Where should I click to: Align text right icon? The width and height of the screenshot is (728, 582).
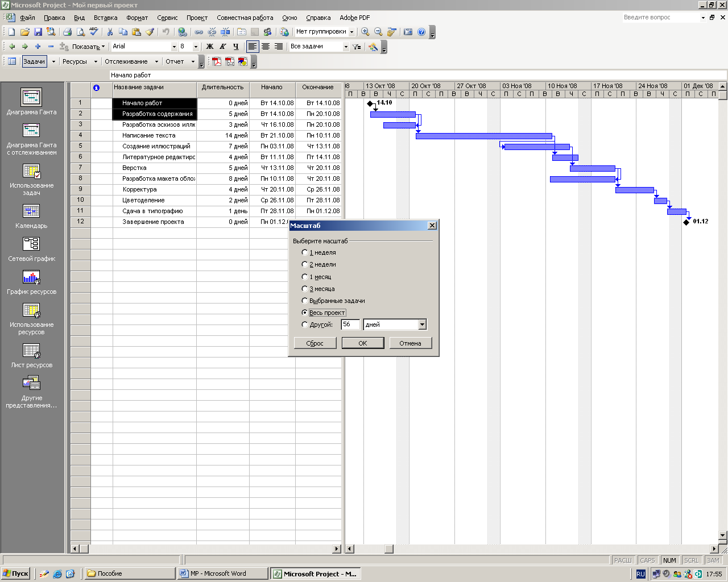[x=279, y=47]
